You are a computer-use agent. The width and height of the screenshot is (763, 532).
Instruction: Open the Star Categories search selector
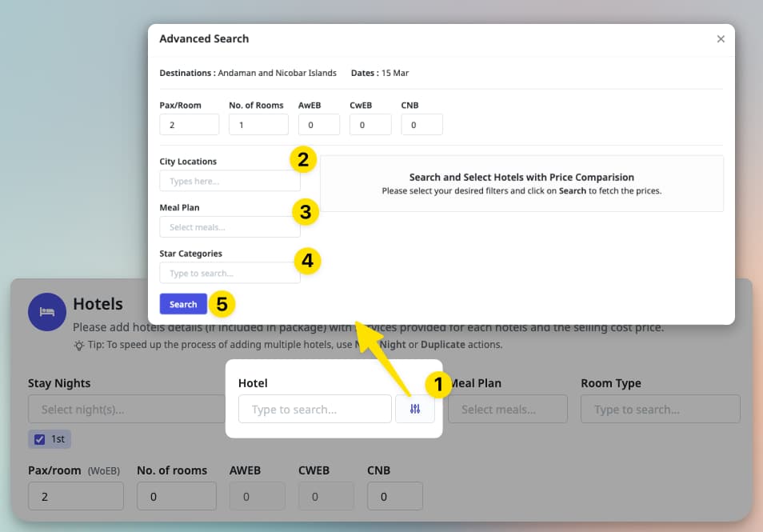(x=230, y=273)
